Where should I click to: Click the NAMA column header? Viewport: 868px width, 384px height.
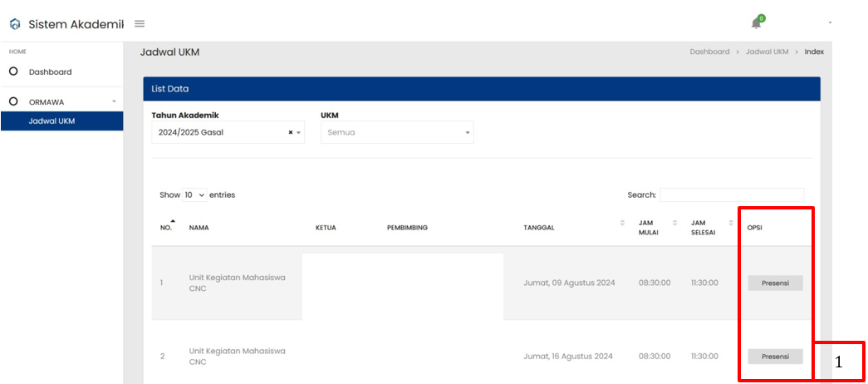pyautogui.click(x=199, y=227)
